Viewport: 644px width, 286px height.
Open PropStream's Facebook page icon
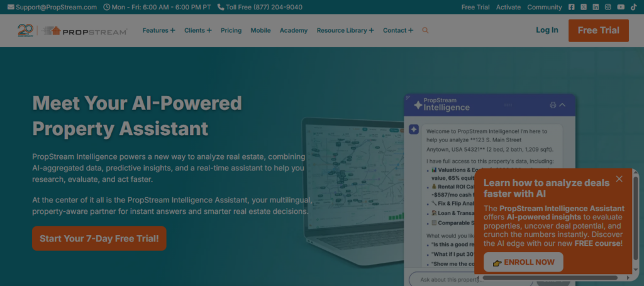[571, 7]
